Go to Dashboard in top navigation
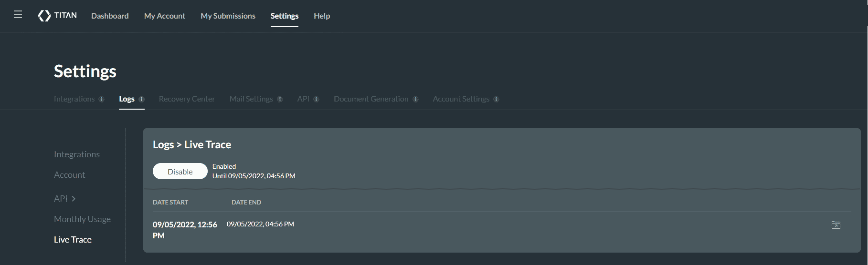Screen dimensions: 868x265 click(x=110, y=16)
